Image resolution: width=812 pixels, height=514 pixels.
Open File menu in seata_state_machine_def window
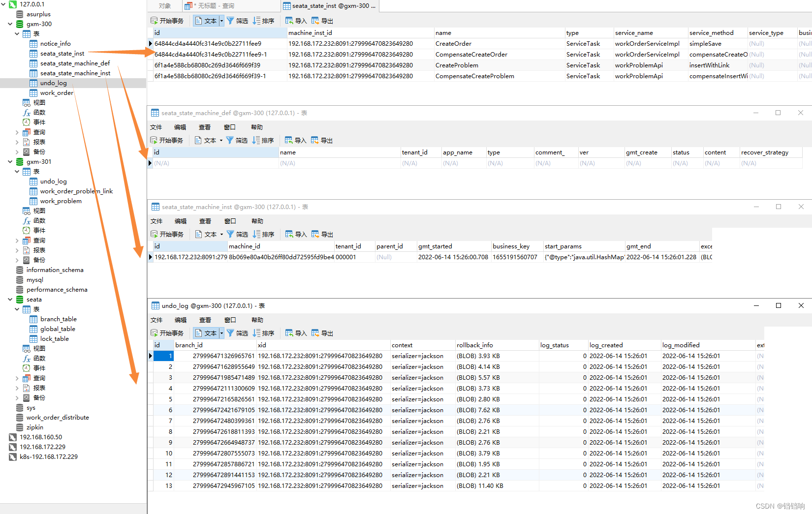pyautogui.click(x=156, y=127)
